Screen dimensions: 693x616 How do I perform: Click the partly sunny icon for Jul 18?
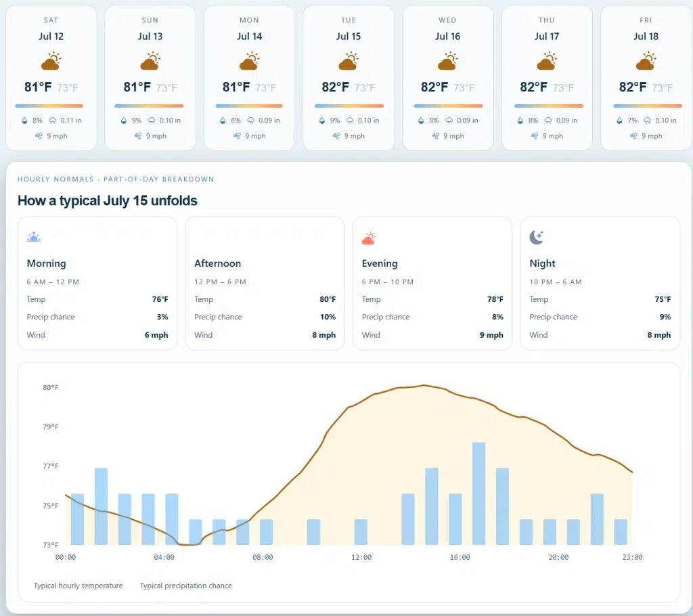pyautogui.click(x=646, y=60)
